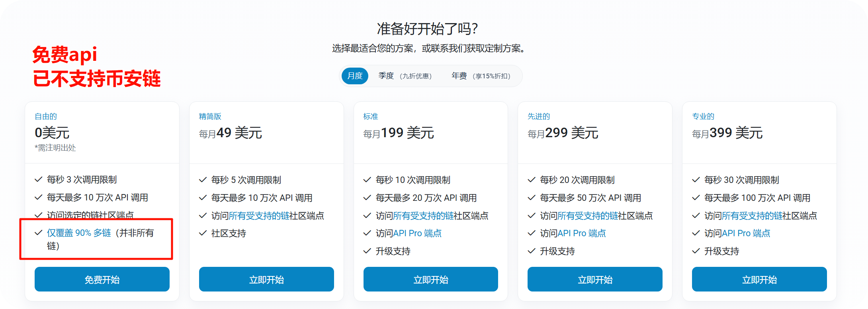Click 立即开始 under the 49 美元 plan
Viewport: 868px width, 309px height.
266,280
